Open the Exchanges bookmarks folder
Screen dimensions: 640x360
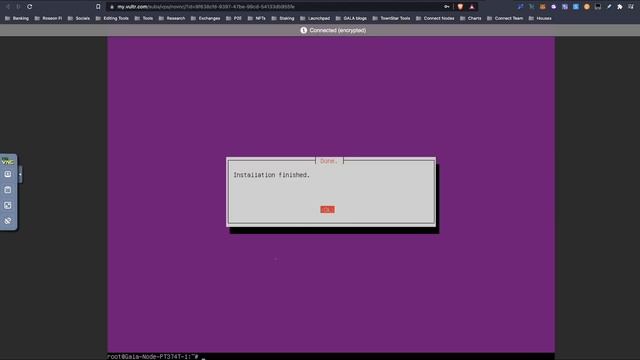click(205, 18)
